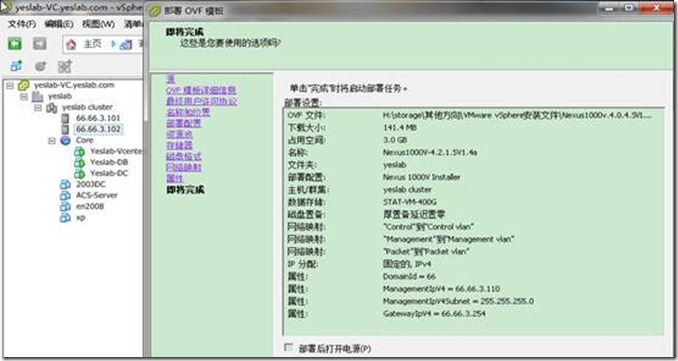Viewport: 678px width, 361px height.
Task: Select the 即将完成 step in sidebar
Action: click(x=185, y=190)
